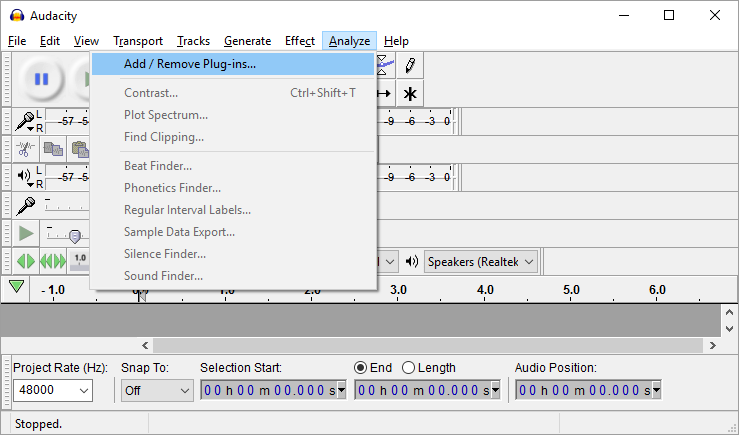Click the scrub ruler button labeled 1.0
This screenshot has height=435, width=739.
coord(79,261)
